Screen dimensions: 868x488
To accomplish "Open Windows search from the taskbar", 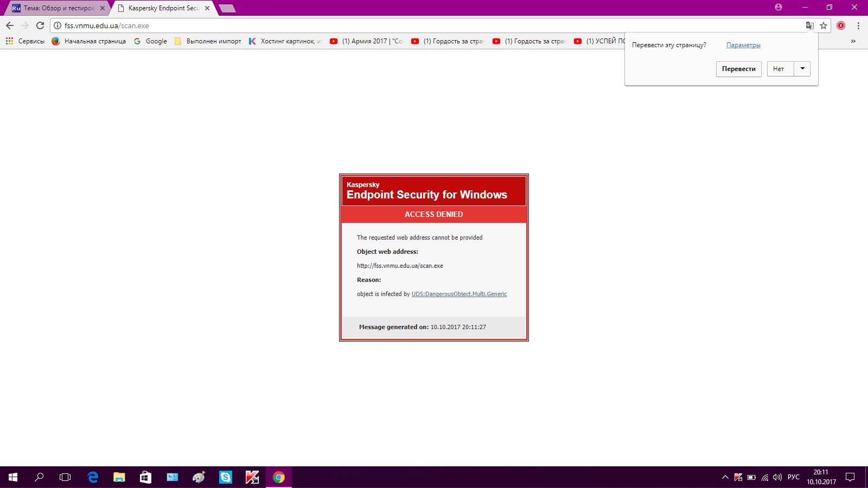I will tap(39, 477).
